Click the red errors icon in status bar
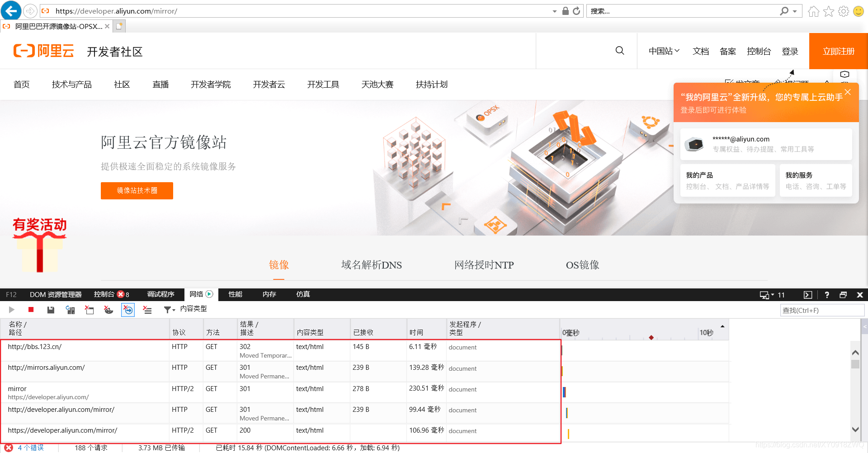Viewport: 868px width, 453px height. pos(9,448)
